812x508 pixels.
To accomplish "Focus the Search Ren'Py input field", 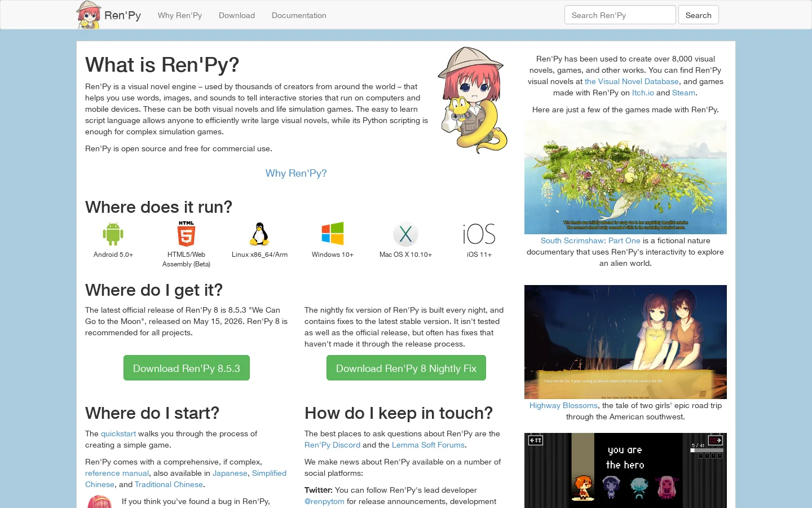I will 620,15.
